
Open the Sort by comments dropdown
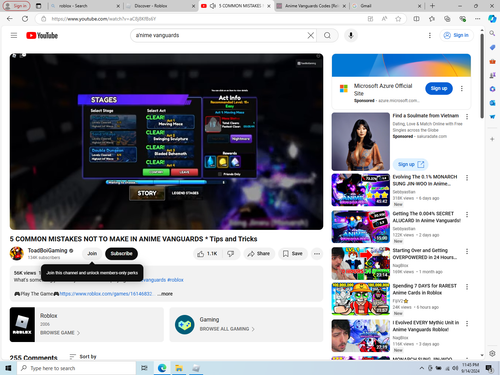point(83,357)
